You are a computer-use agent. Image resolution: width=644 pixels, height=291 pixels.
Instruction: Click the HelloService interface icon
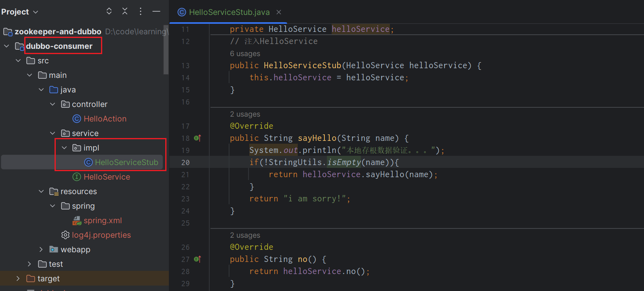77,177
